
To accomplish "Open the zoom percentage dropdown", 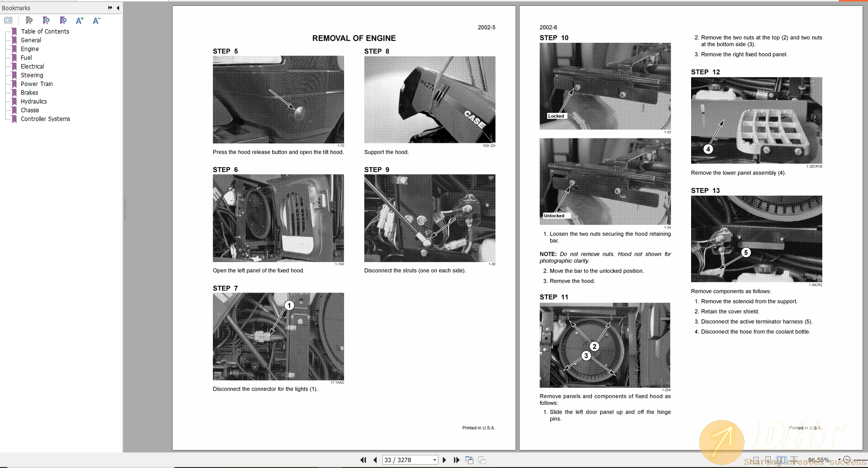I will click(839, 459).
